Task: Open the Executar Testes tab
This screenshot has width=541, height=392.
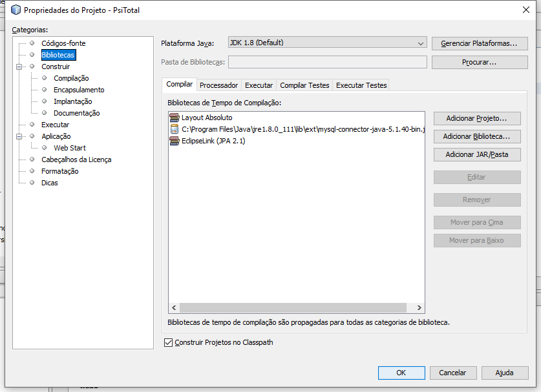Action: (x=361, y=85)
